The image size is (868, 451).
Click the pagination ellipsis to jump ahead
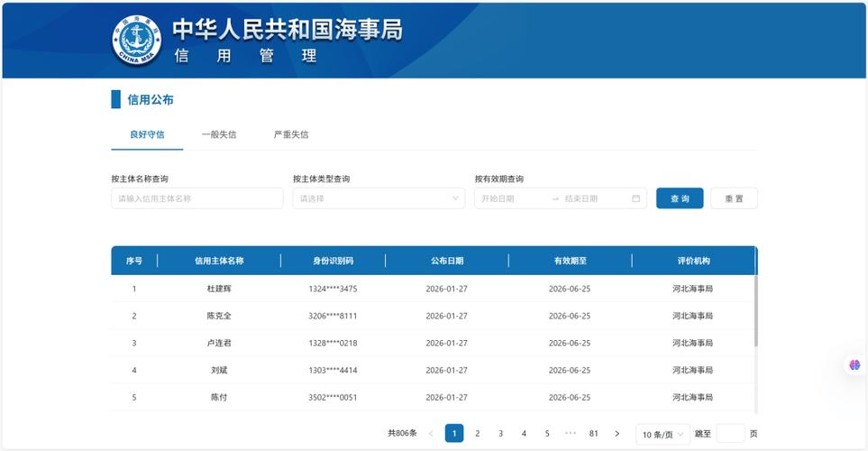571,434
